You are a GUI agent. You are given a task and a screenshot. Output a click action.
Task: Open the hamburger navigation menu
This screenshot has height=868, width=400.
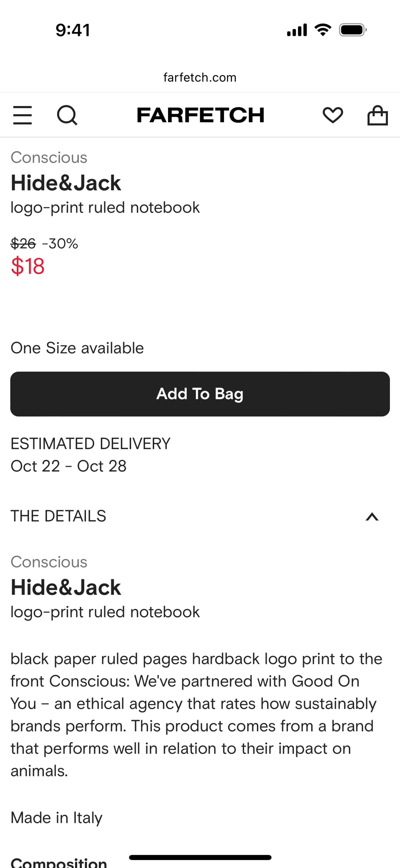coord(22,115)
